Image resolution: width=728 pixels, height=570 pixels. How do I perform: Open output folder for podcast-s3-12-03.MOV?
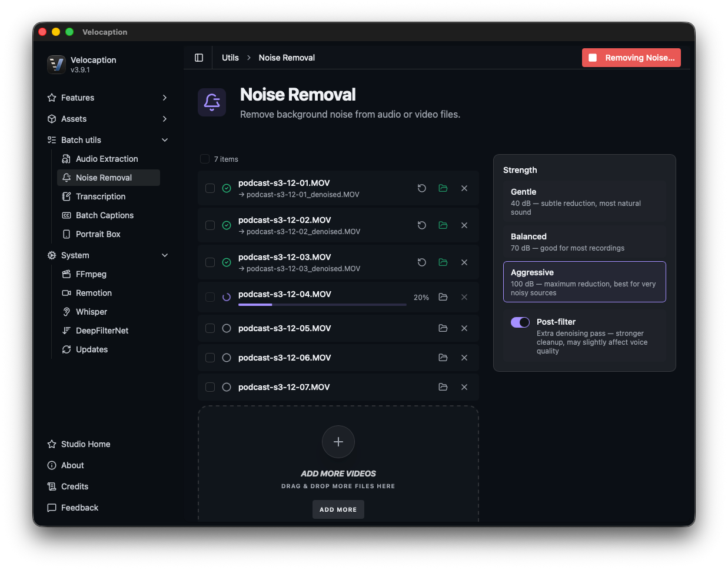click(x=443, y=262)
